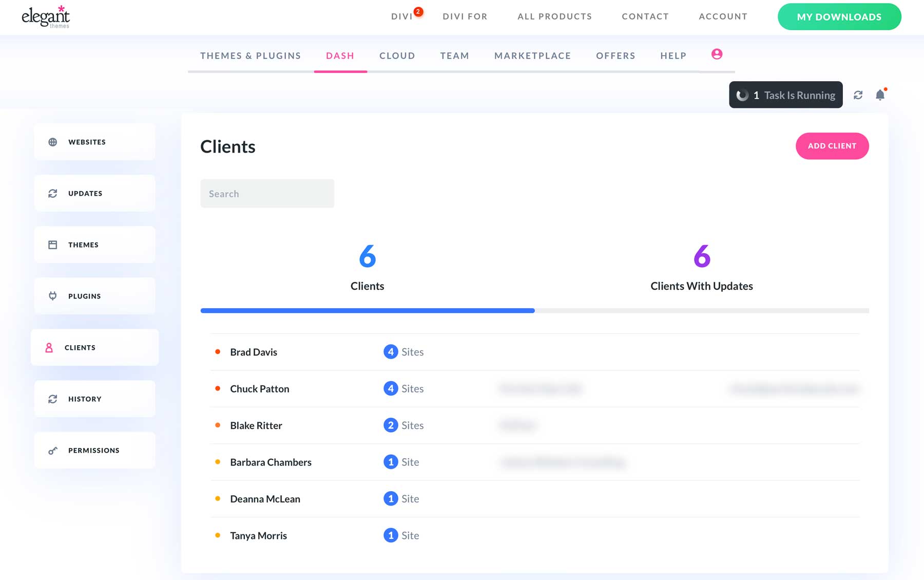Select the Clients With Updates filter
The width and height of the screenshot is (924, 580).
click(702, 269)
